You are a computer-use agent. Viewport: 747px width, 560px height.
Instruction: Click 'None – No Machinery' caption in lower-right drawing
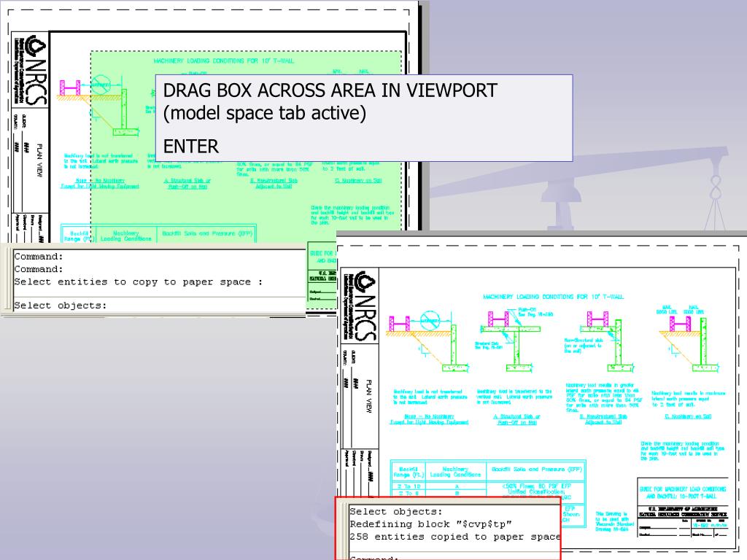[429, 419]
